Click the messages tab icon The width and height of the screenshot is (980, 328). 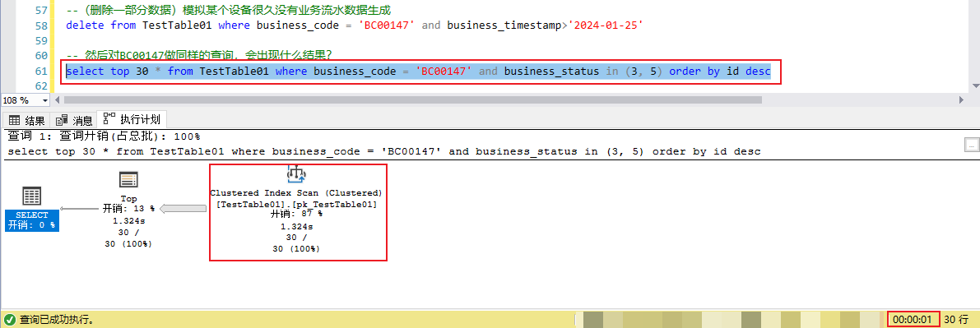62,121
